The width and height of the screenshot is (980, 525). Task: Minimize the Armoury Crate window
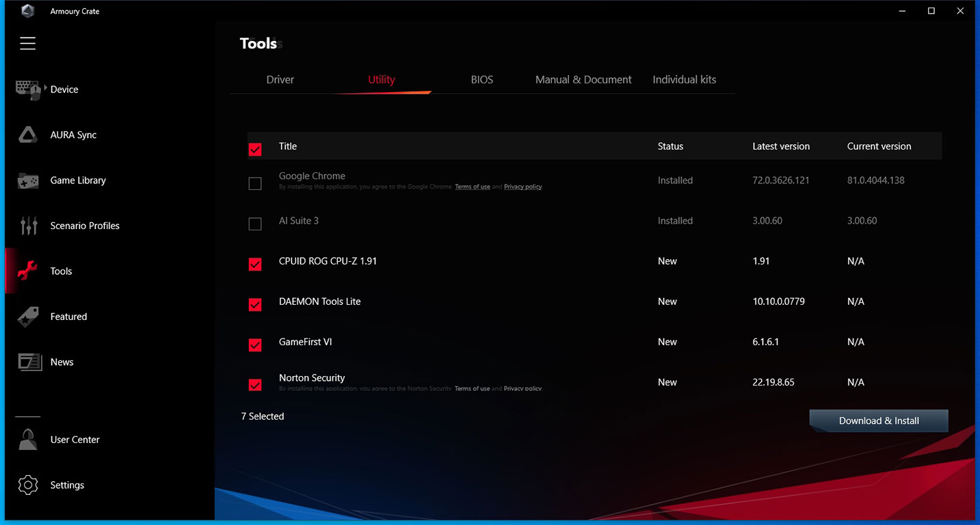click(901, 11)
